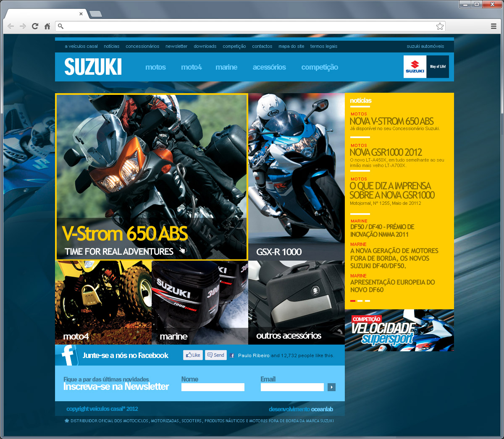Click the newsletter submit arrow button
Viewport: 504px width, 439px height.
(x=331, y=387)
